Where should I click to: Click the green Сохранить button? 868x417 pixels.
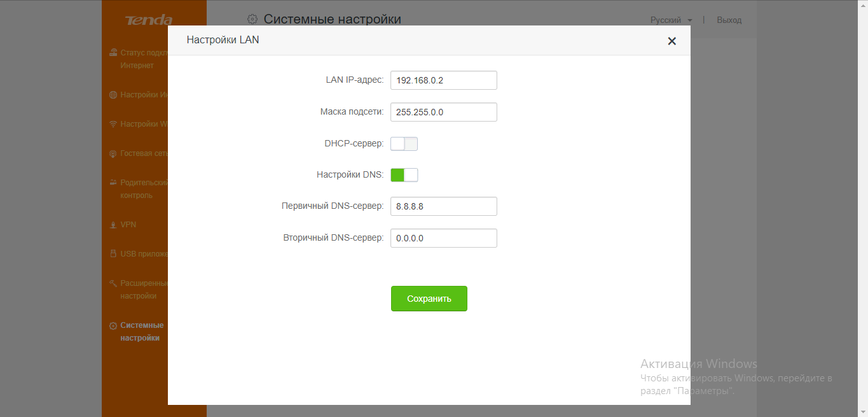[x=429, y=299]
